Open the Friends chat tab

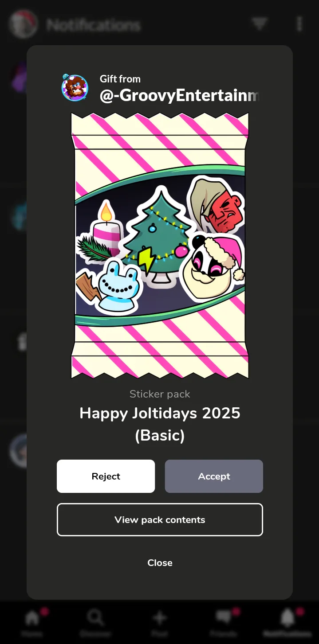(x=223, y=622)
